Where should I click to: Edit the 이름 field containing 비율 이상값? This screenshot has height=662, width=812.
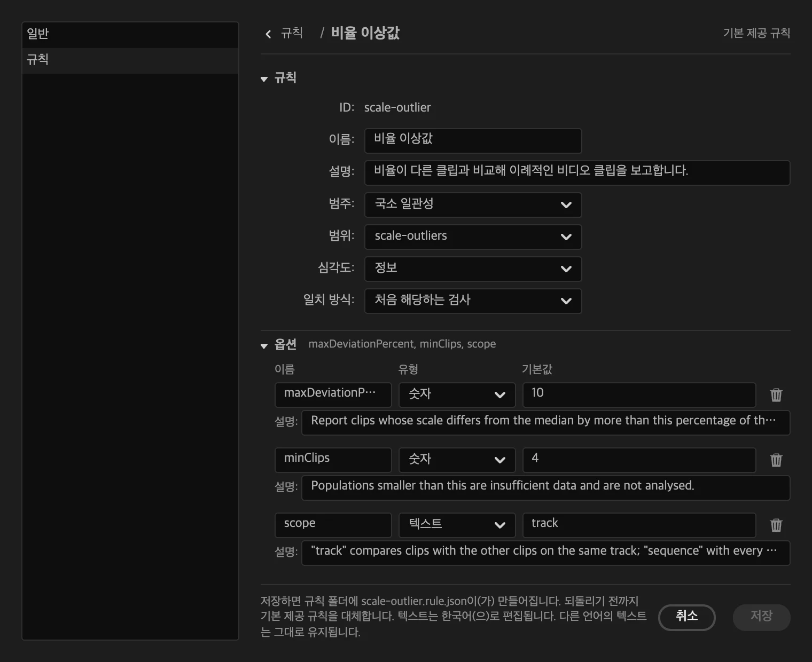(473, 141)
